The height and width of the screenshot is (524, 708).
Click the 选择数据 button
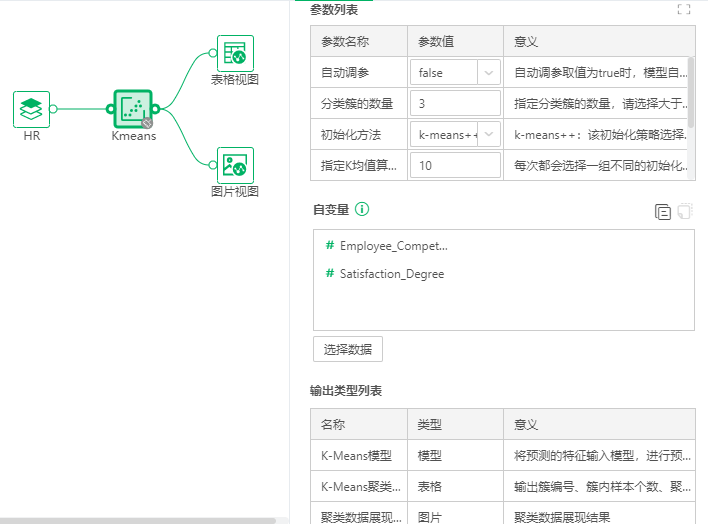(348, 349)
